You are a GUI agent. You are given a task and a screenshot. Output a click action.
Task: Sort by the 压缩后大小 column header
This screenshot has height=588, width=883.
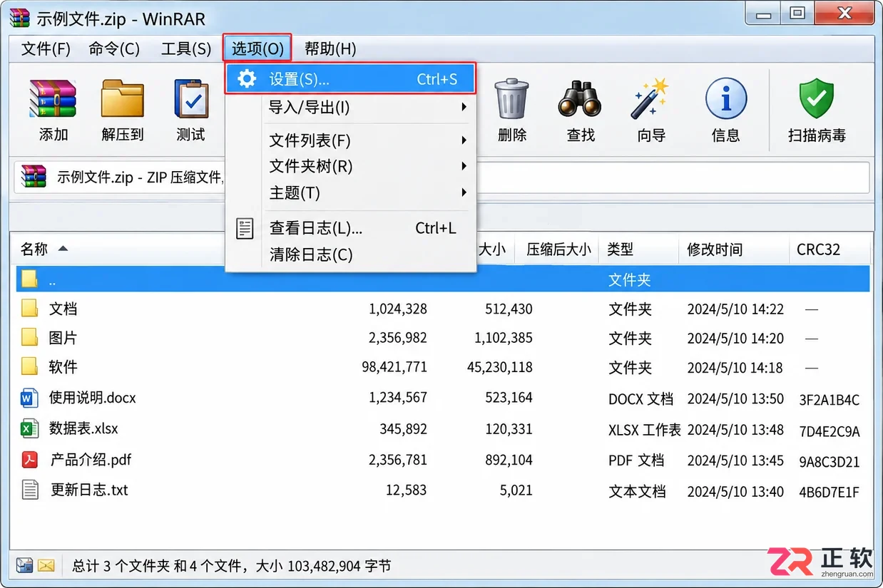(x=558, y=249)
